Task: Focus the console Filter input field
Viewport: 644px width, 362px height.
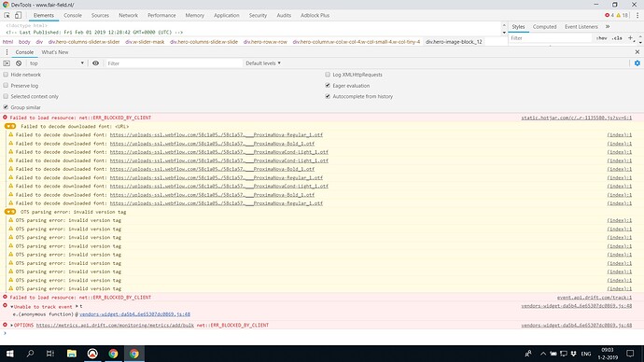Action: pyautogui.click(x=175, y=63)
